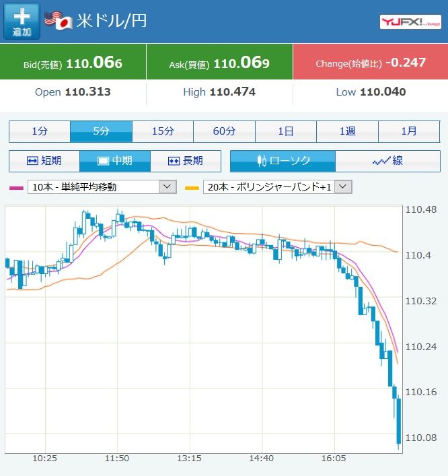This screenshot has height=476, width=448.
Task: Expand the 20本 ボリンジャーバンド+1 dropdown arrow
Action: pos(343,187)
